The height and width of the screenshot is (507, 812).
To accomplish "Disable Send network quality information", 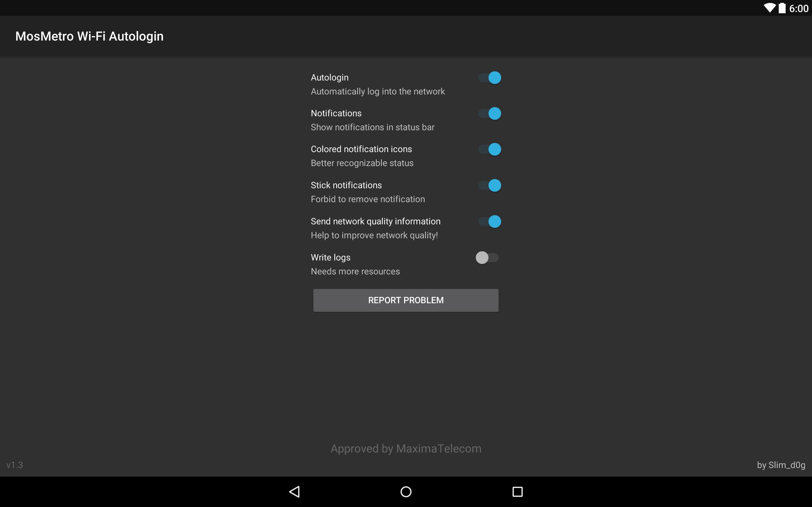I will [488, 221].
